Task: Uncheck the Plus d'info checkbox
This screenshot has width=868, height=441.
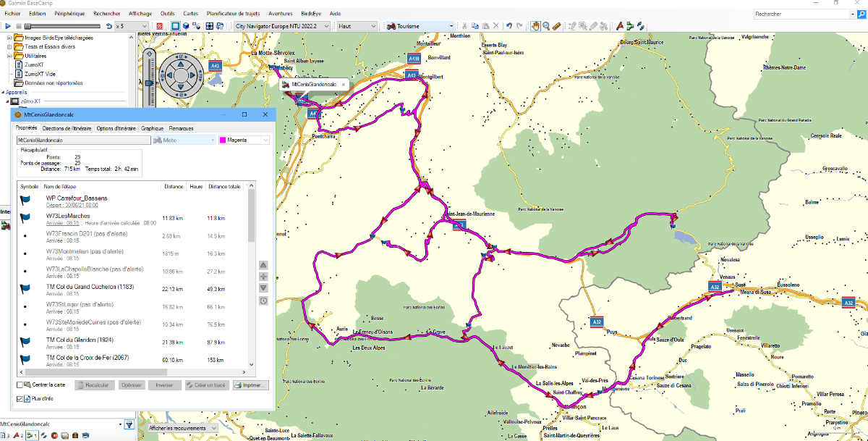Action: click(x=20, y=399)
